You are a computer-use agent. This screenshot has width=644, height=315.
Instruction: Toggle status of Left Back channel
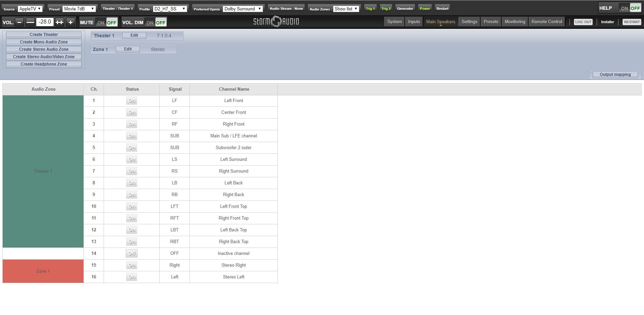(x=132, y=183)
